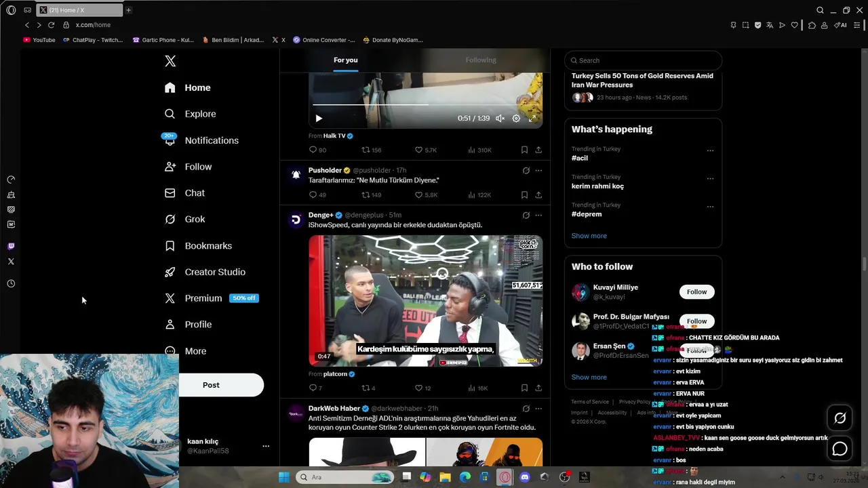Open the Windows Start menu
868x488 pixels.
pos(284,477)
